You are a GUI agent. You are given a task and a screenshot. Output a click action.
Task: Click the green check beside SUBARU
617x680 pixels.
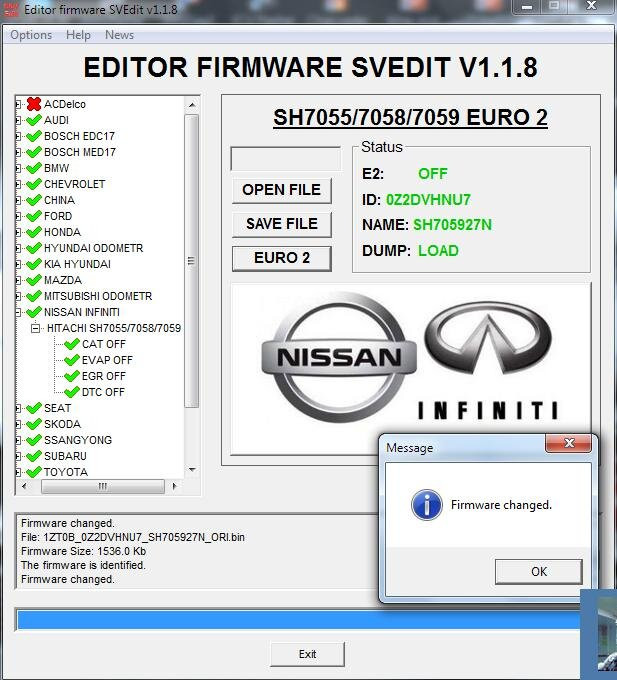[x=34, y=457]
